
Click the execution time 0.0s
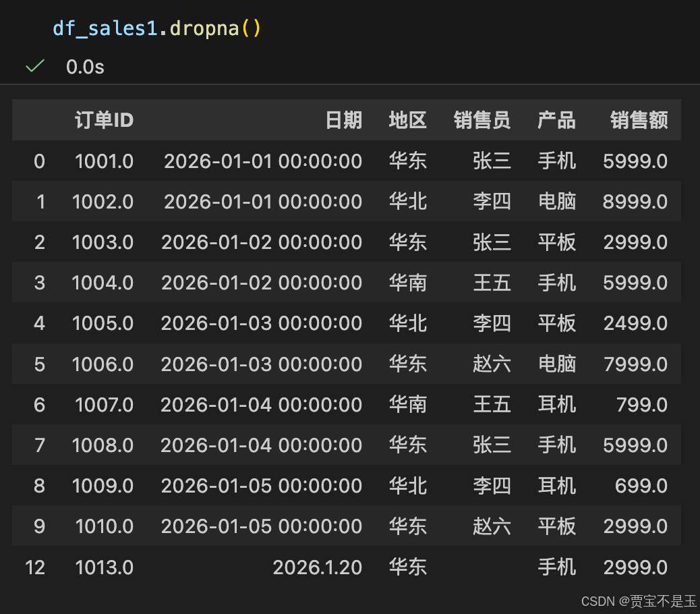pos(85,67)
